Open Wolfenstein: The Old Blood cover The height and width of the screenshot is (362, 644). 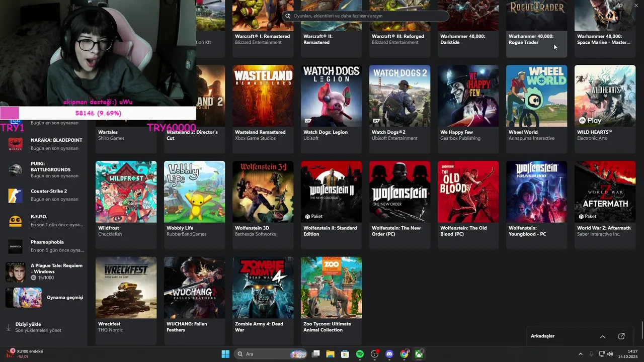tap(468, 192)
